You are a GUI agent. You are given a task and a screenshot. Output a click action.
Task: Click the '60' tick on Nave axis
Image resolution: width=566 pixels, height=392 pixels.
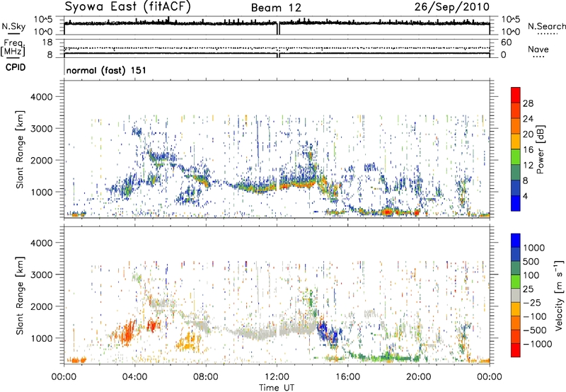pyautogui.click(x=506, y=42)
